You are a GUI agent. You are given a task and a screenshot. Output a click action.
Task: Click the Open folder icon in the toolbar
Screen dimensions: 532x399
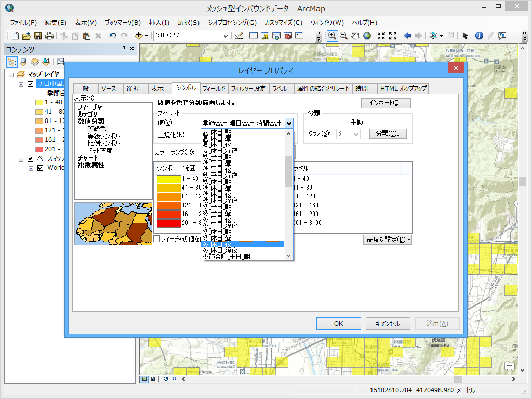26,36
